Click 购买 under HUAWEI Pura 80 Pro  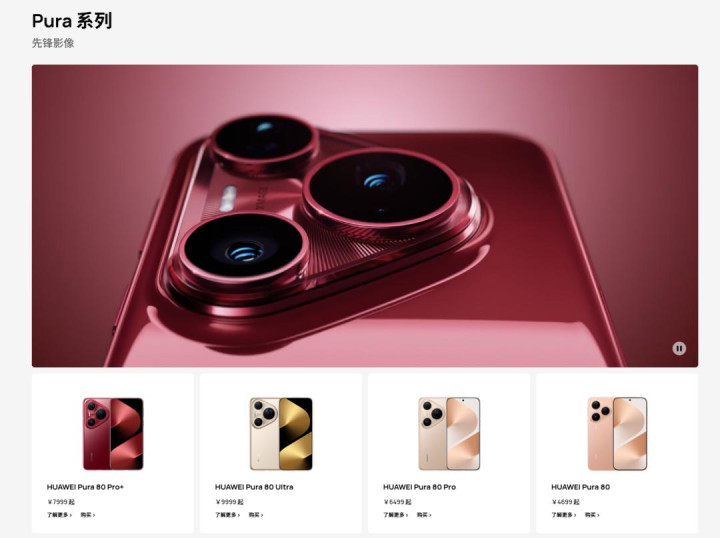[424, 515]
